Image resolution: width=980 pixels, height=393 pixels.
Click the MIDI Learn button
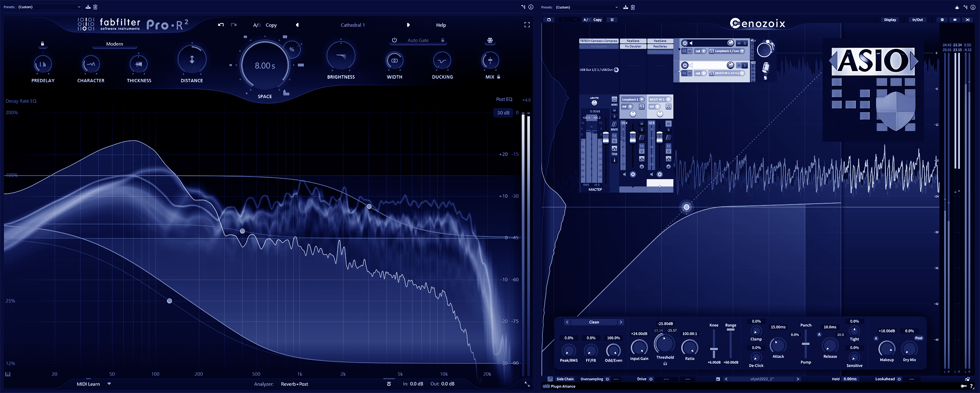(88, 384)
